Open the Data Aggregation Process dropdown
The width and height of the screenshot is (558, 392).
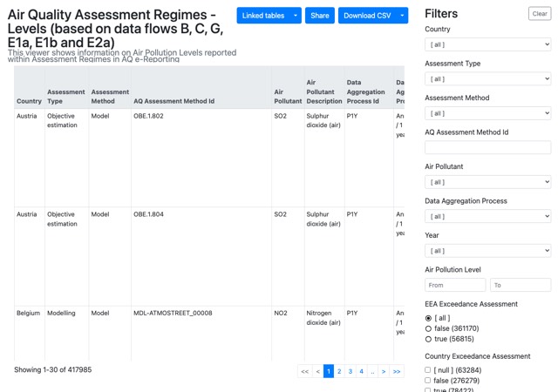click(x=488, y=216)
